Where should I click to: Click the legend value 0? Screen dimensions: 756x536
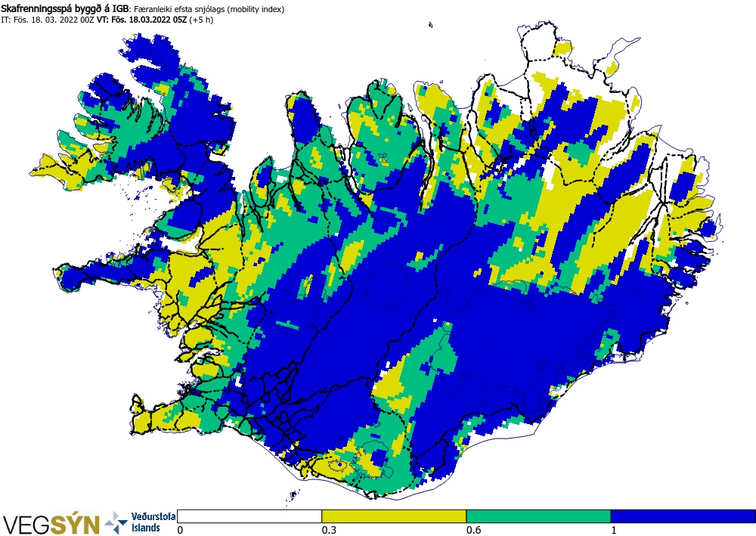pos(181,530)
